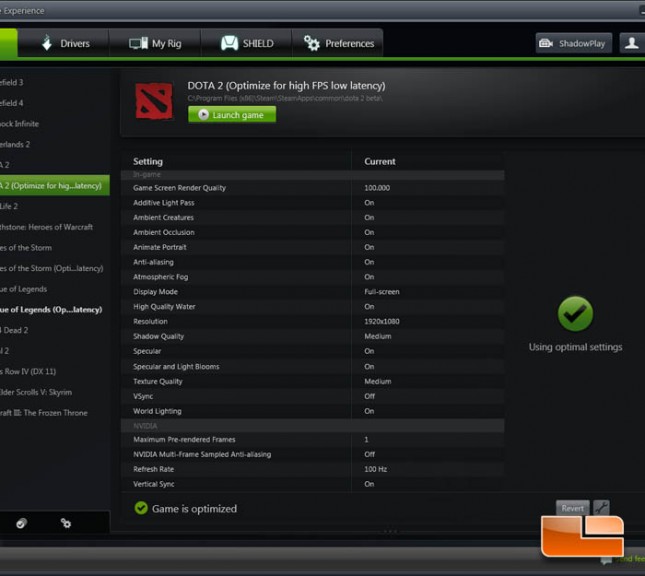Select plain League of Legends entry
This screenshot has width=645, height=576.
point(55,289)
